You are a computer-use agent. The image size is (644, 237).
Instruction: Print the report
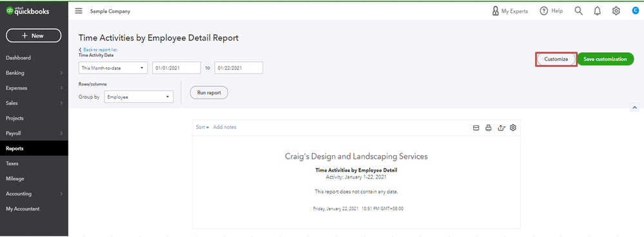pos(489,128)
